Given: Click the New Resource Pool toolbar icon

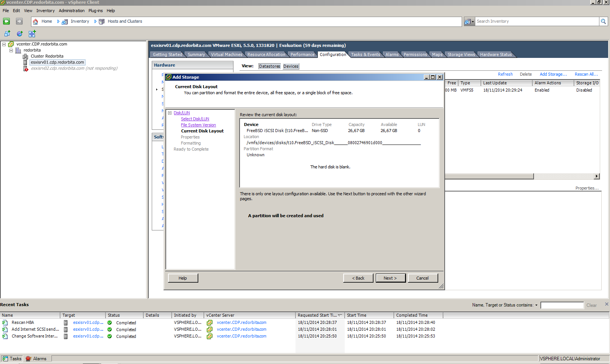Looking at the screenshot, I should tap(20, 34).
